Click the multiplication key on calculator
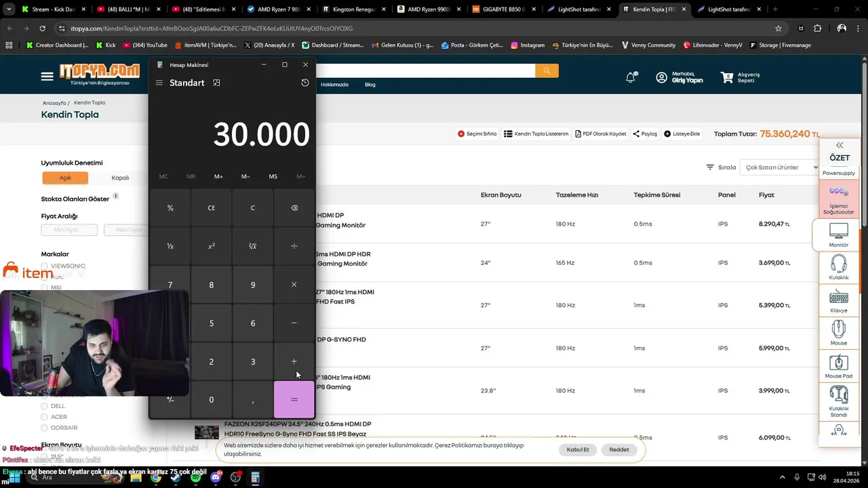 click(294, 285)
